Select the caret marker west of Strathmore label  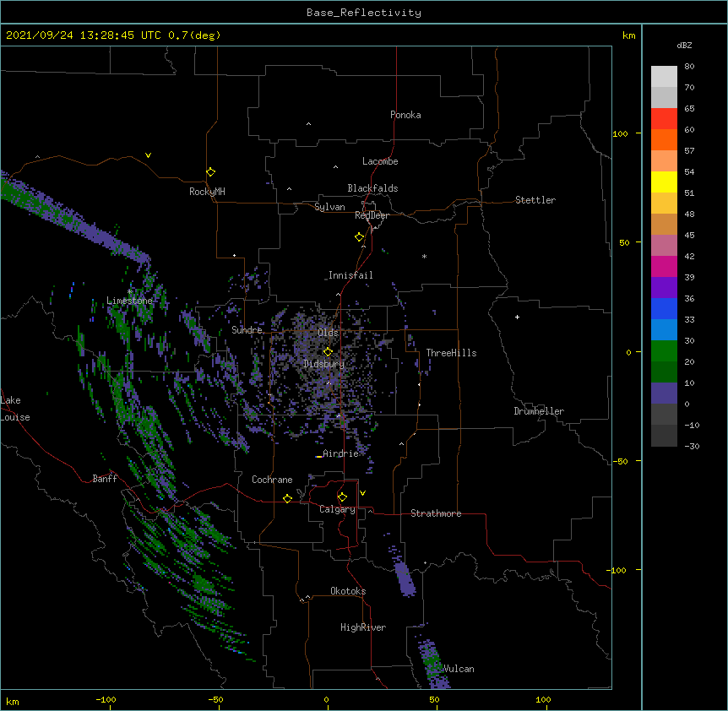pyautogui.click(x=370, y=511)
